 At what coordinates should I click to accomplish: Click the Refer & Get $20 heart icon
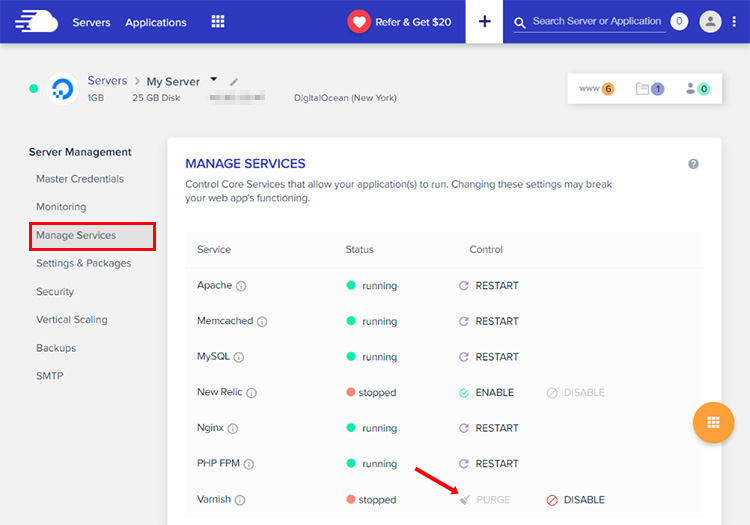point(359,22)
